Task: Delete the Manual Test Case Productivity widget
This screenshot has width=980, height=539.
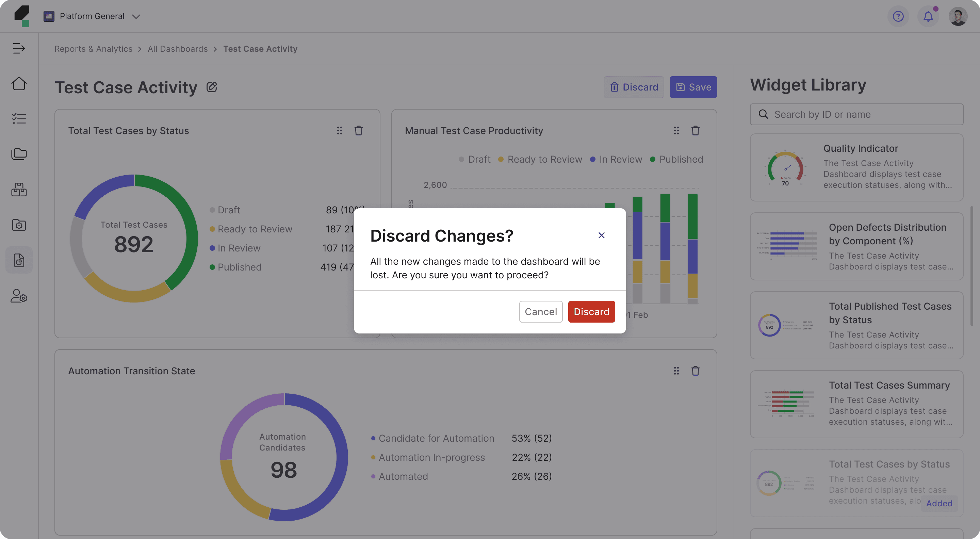Action: pyautogui.click(x=695, y=131)
